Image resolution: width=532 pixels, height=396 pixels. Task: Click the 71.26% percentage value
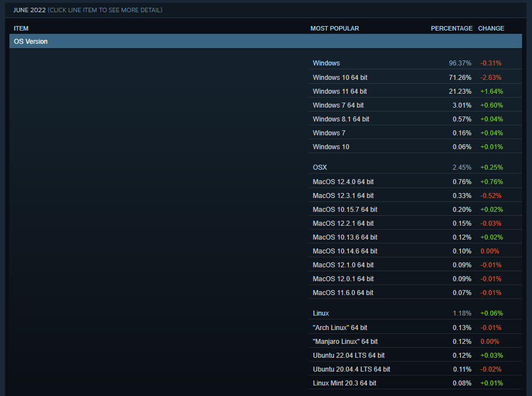click(x=460, y=77)
